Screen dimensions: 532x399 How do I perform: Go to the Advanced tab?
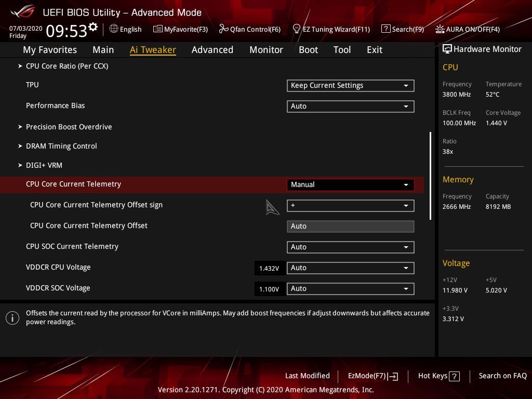coord(212,49)
